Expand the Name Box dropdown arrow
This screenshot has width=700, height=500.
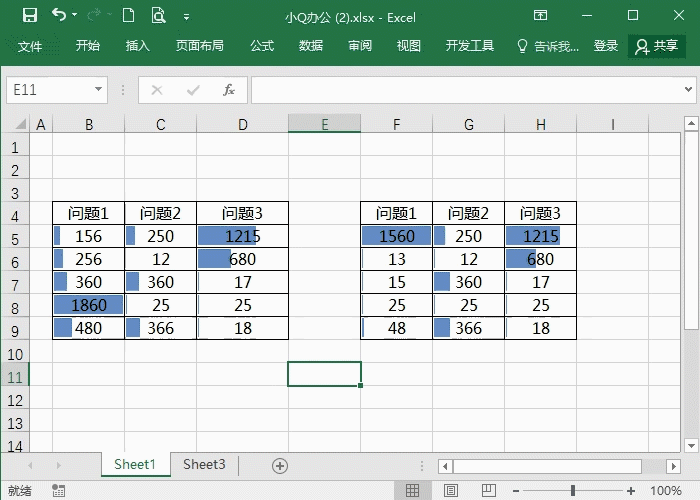[x=99, y=89]
